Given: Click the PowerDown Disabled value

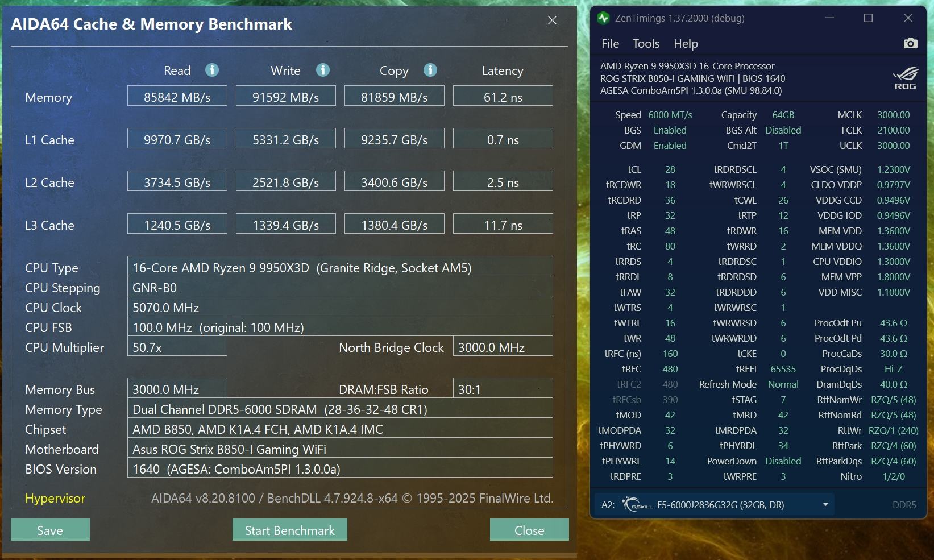Looking at the screenshot, I should click(x=783, y=461).
